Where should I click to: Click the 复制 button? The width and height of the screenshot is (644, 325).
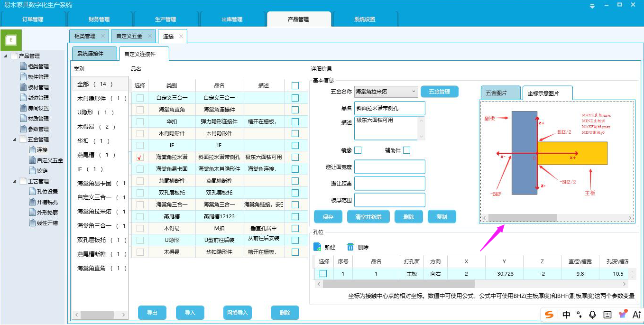click(442, 217)
